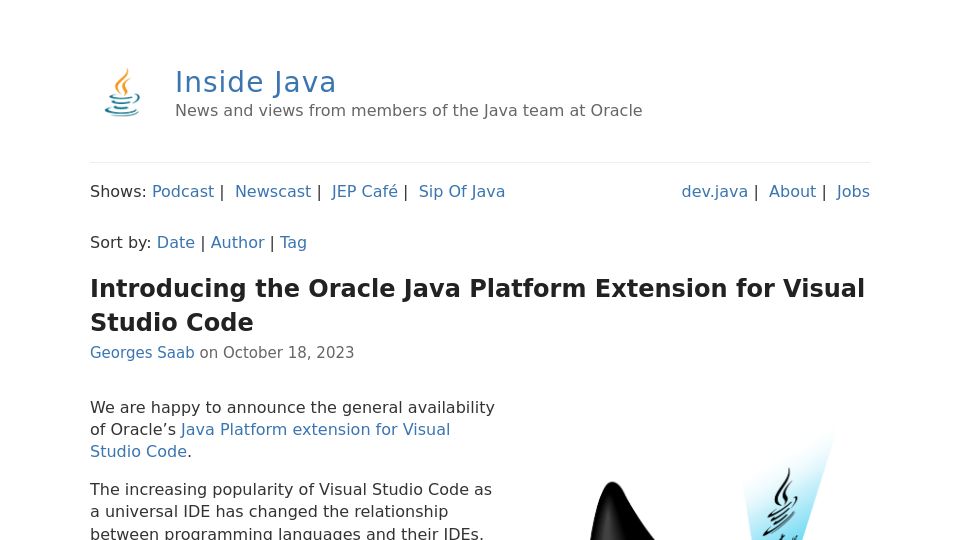The image size is (960, 540).
Task: Visit the dev.java link
Action: pos(714,192)
